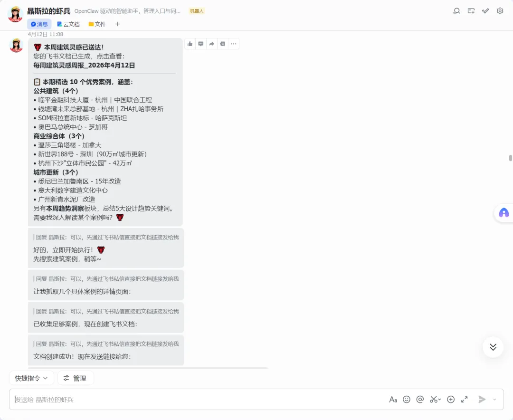This screenshot has height=420, width=513.
Task: Expand the 快捷指令 dropdown
Action: click(x=31, y=378)
